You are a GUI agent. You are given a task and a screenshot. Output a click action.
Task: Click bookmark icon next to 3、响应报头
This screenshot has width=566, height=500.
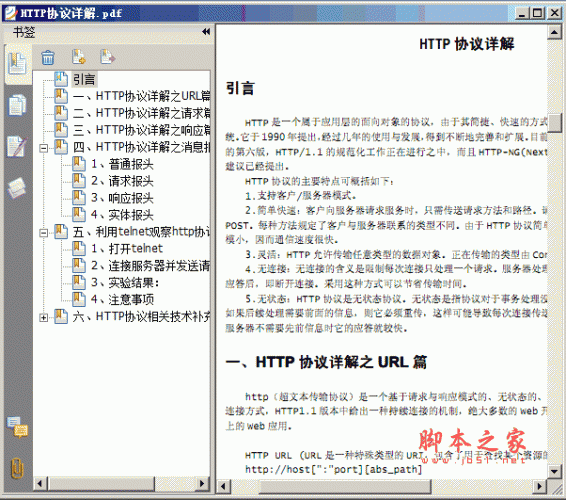[79, 197]
